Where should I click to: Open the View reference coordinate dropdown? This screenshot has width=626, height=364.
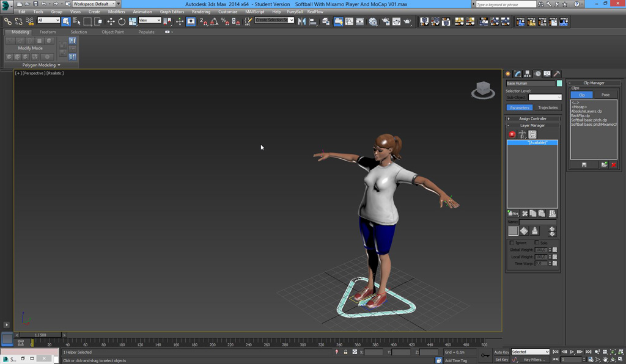tap(150, 20)
